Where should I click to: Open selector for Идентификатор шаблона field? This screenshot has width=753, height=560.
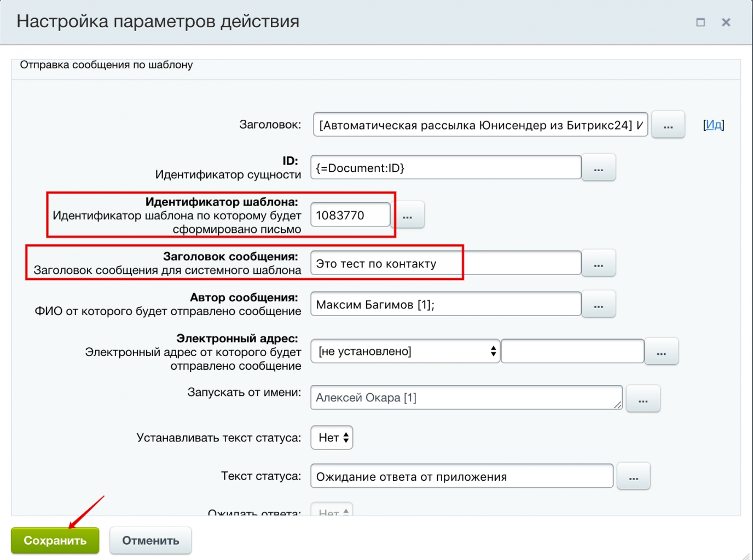(x=408, y=215)
